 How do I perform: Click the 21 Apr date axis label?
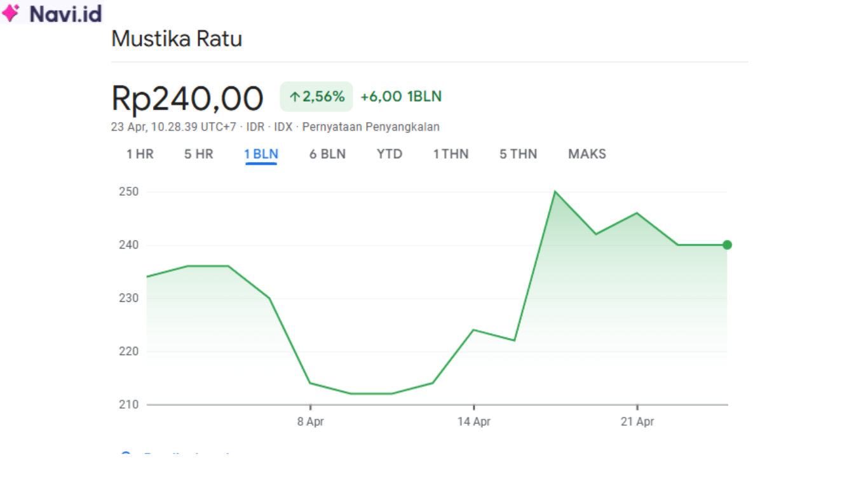(x=637, y=422)
